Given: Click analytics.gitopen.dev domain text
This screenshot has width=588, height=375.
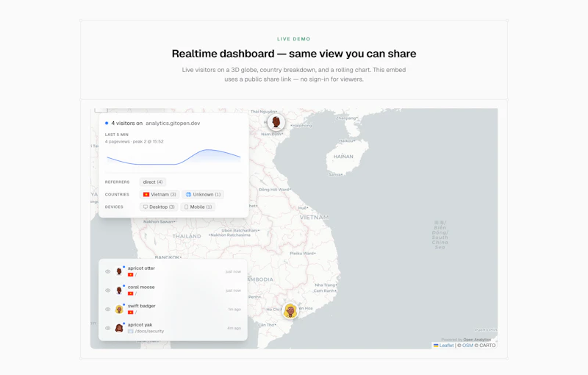Looking at the screenshot, I should coord(173,123).
